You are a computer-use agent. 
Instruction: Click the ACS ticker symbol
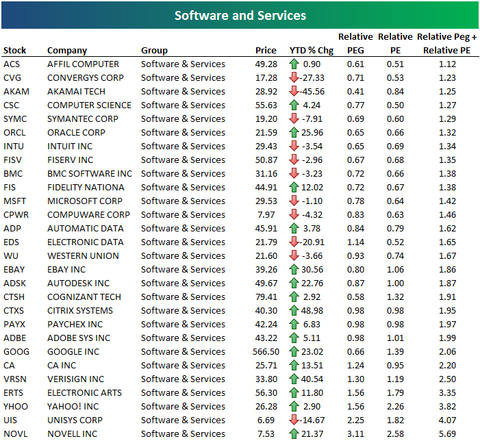click(x=12, y=64)
